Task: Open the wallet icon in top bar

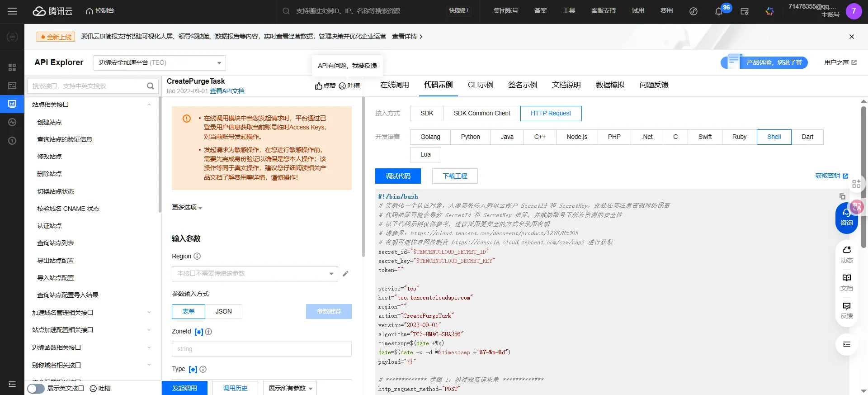Action: pos(745,11)
